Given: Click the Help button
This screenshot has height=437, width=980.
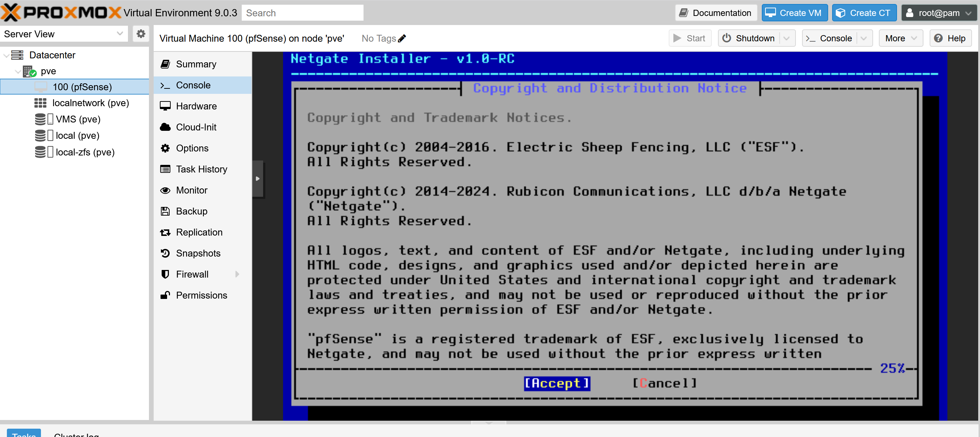Looking at the screenshot, I should pos(950,38).
